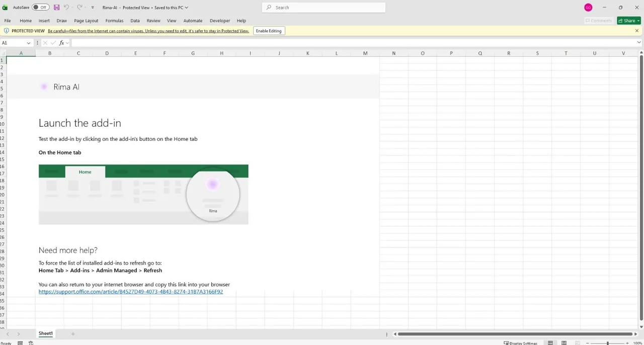Click the Enter checkmark icon in formula bar
644x345 pixels.
coord(53,43)
